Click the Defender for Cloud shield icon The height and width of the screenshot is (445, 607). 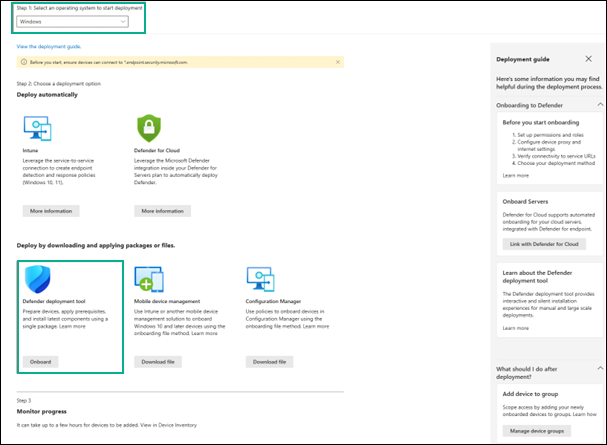(x=149, y=128)
